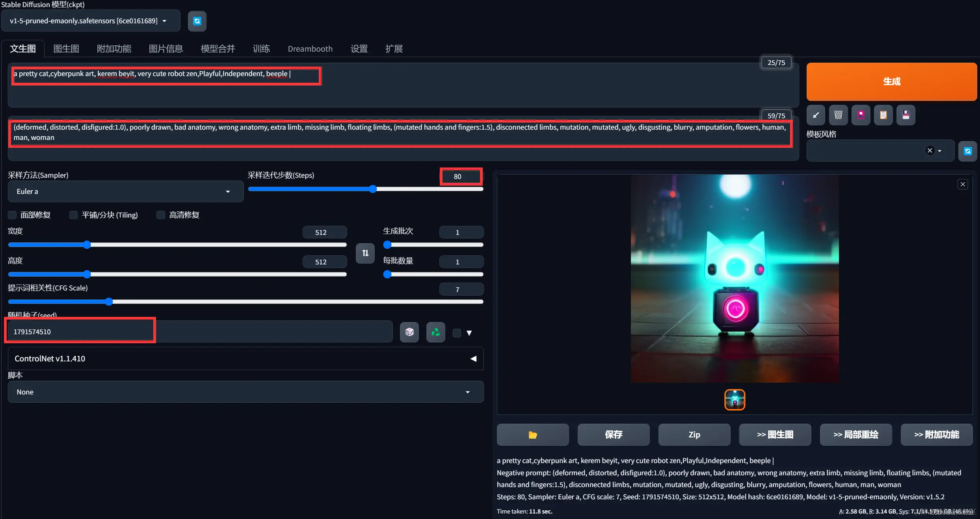Click the orange 生成 button
This screenshot has width=980, height=519.
(891, 82)
